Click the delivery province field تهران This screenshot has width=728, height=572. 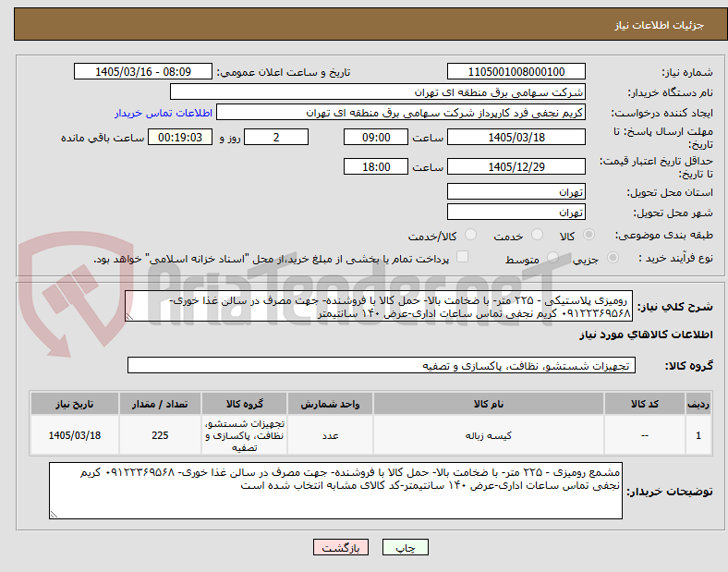tap(516, 191)
